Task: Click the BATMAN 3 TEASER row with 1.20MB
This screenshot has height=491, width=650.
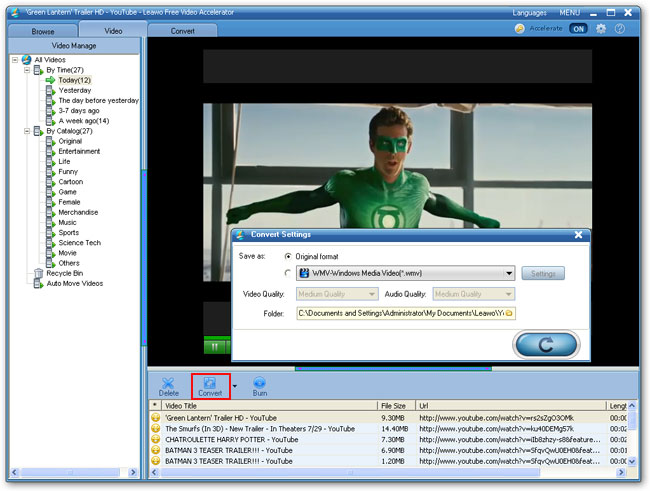Action: tap(389, 461)
